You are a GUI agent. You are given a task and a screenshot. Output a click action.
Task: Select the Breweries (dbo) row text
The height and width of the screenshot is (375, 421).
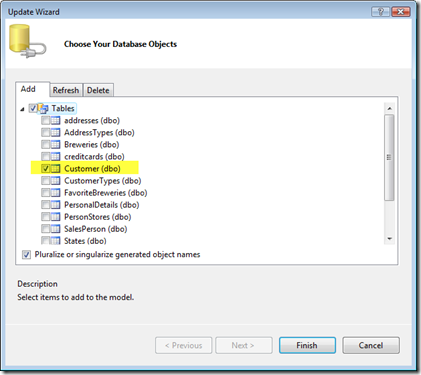[92, 144]
